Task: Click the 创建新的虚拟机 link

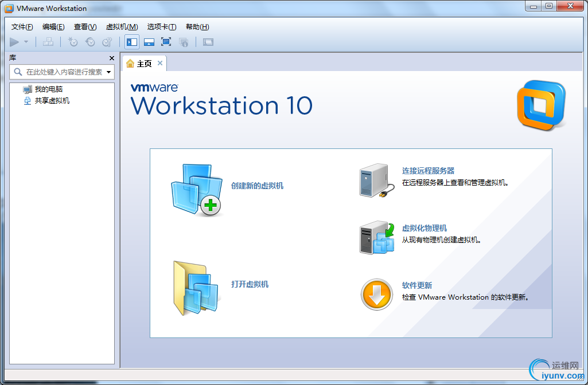Action: coord(257,186)
